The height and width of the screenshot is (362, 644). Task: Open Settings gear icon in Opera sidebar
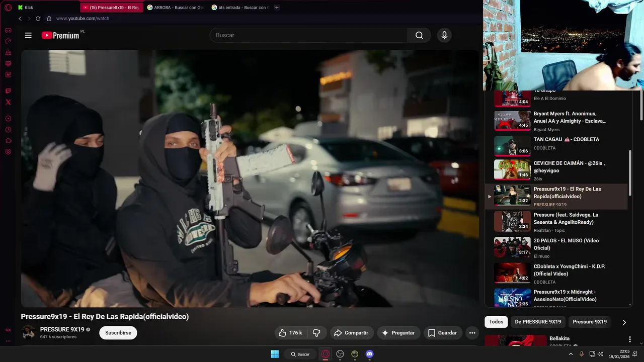coord(8,152)
